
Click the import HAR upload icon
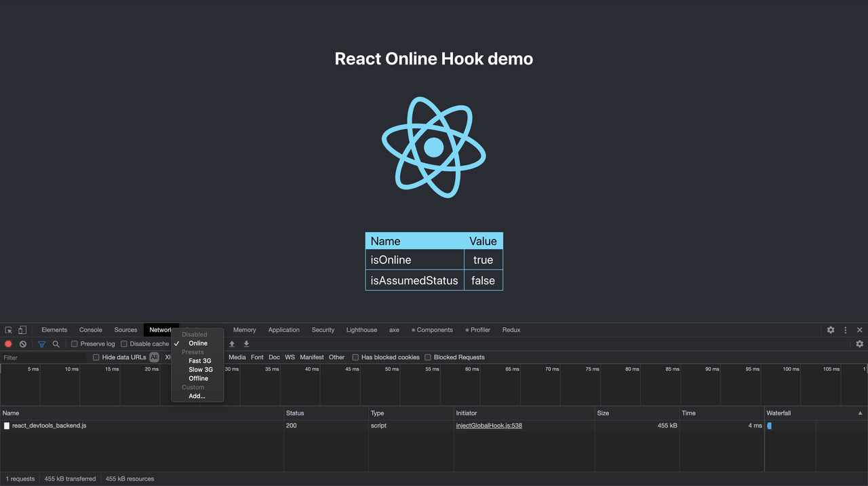pyautogui.click(x=232, y=344)
